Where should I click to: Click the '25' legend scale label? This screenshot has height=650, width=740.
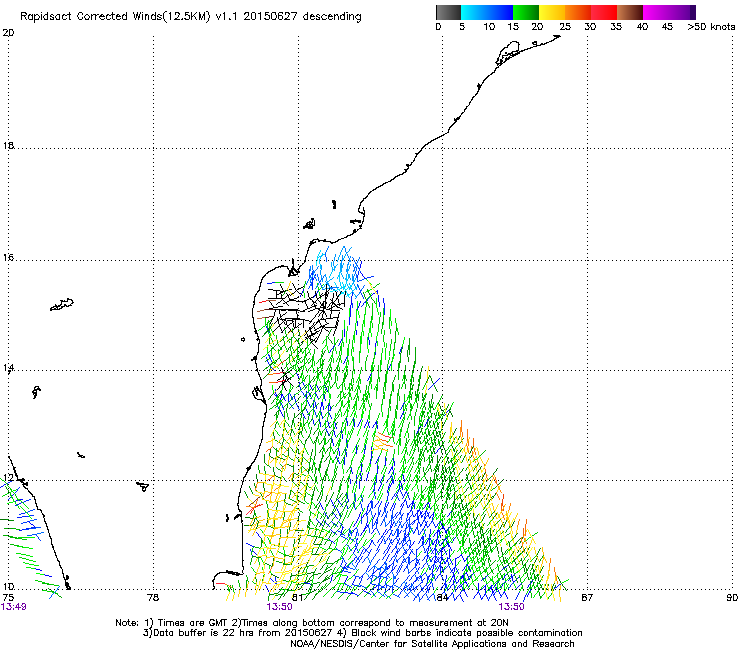coord(565,27)
